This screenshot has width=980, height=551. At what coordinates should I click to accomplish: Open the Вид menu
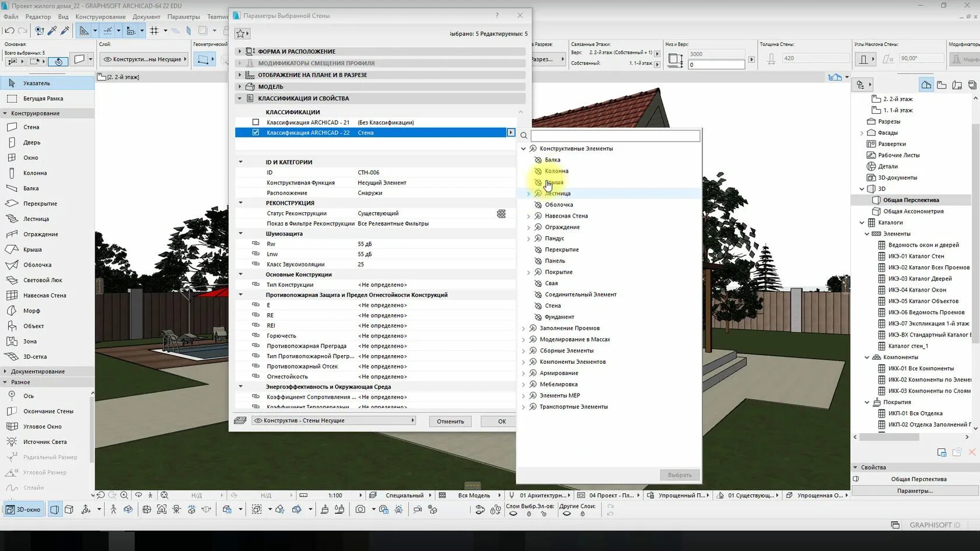tap(63, 17)
